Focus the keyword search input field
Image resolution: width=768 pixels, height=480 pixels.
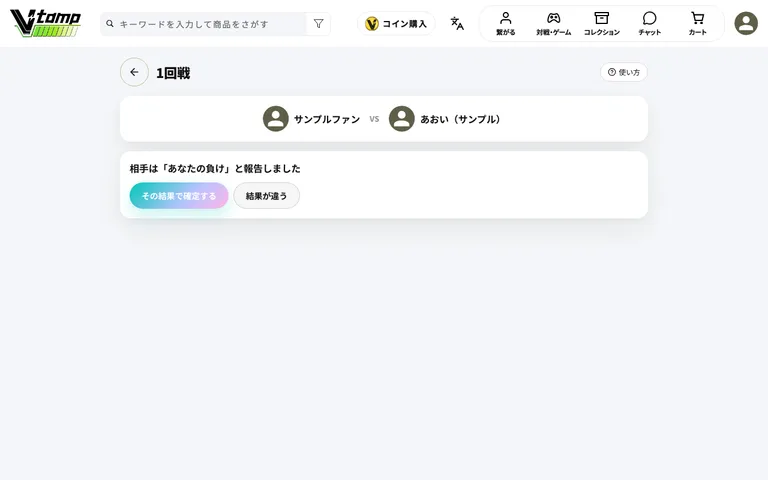click(203, 24)
